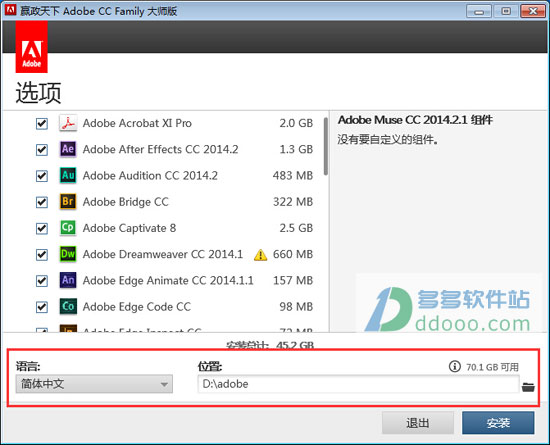Click the Bridge Br icon
The image size is (550, 445).
tap(68, 202)
